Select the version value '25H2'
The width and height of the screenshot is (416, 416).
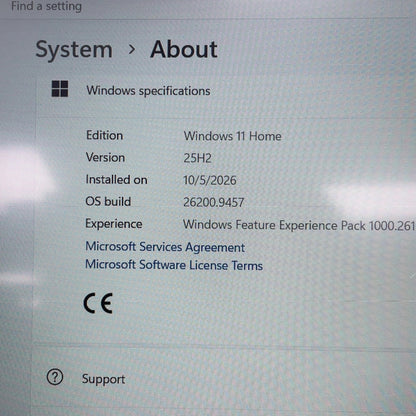pyautogui.click(x=197, y=158)
